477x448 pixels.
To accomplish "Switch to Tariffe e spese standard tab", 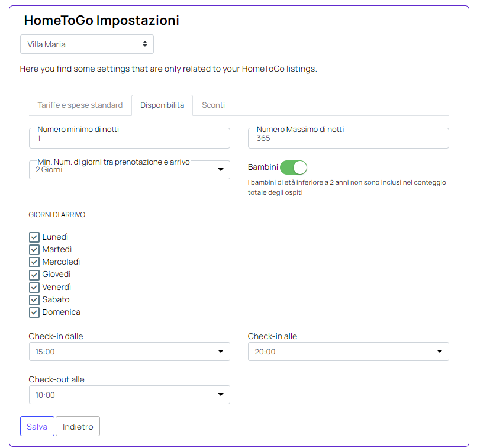I will pos(80,105).
